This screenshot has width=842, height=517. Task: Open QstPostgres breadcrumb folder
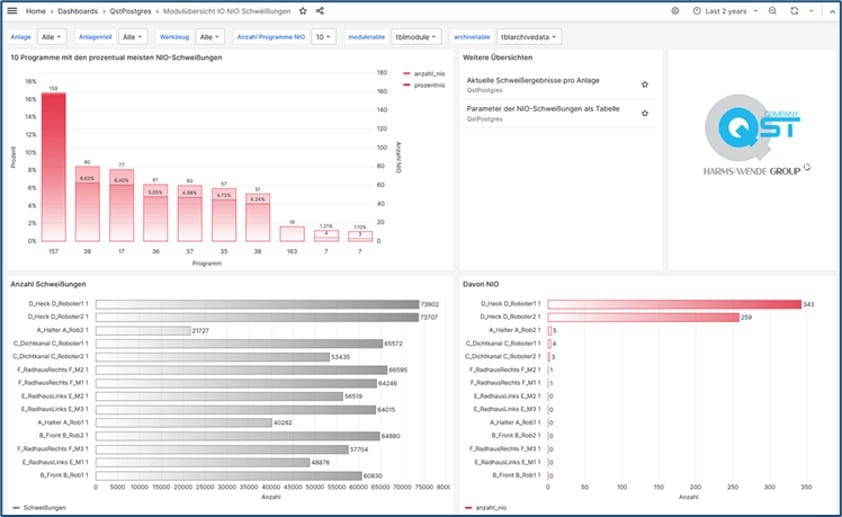(x=130, y=11)
